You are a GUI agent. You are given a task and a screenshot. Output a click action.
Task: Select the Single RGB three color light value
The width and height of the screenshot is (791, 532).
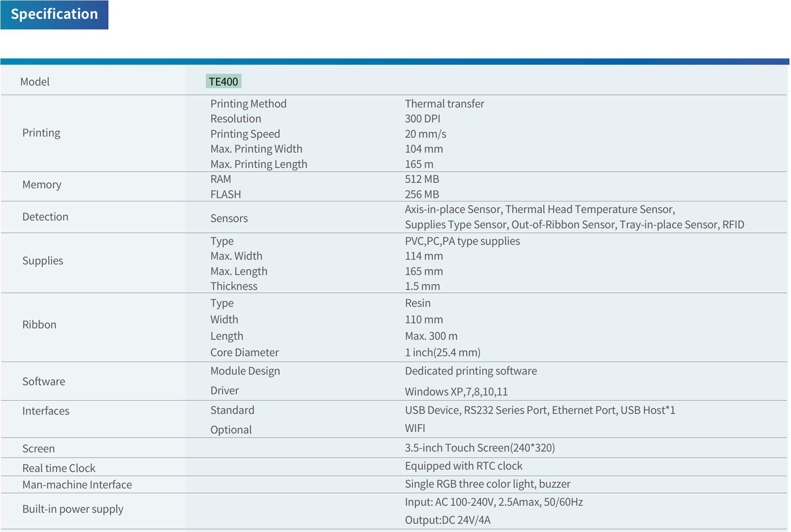[x=470, y=484]
